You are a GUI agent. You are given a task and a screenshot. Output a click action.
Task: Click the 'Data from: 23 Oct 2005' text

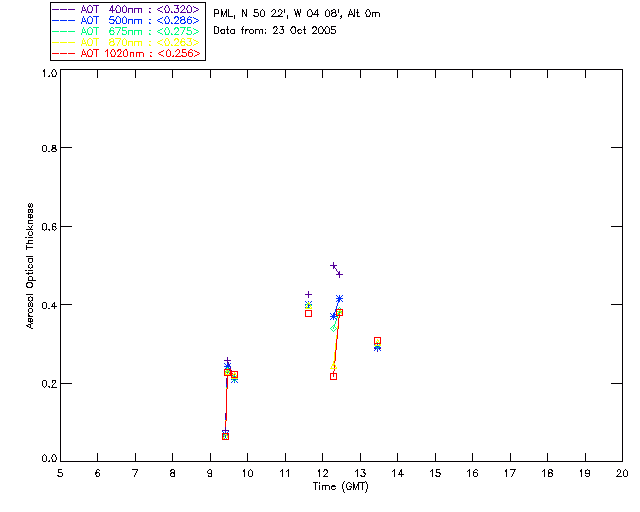275,31
